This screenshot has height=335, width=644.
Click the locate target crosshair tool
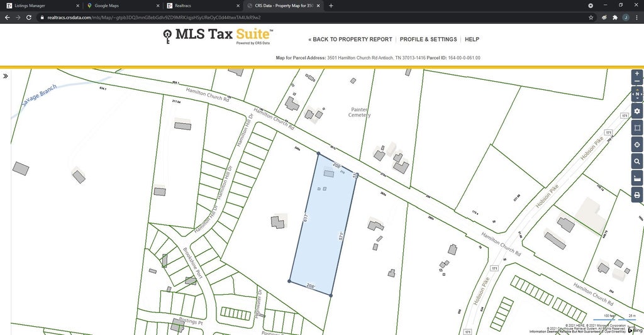pos(637,145)
